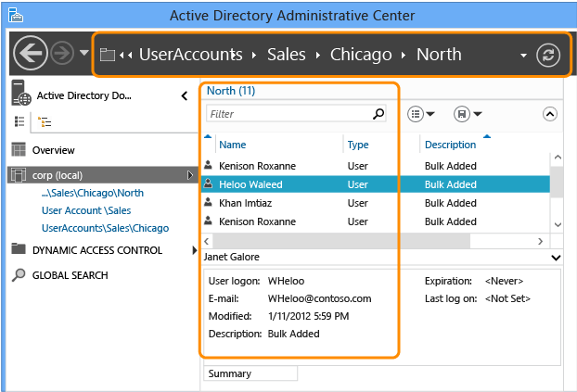Click the refresh icon in breadcrumb bar
The height and width of the screenshot is (392, 577).
click(548, 56)
